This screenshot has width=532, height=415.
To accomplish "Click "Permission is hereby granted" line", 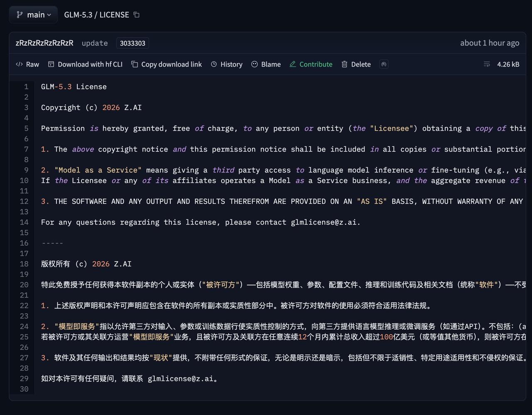I will [283, 128].
